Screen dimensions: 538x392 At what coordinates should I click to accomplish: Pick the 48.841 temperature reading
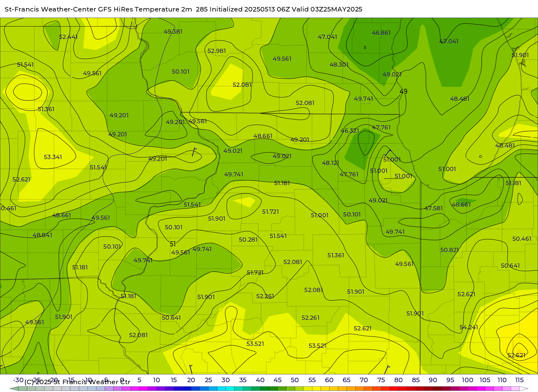(42, 235)
